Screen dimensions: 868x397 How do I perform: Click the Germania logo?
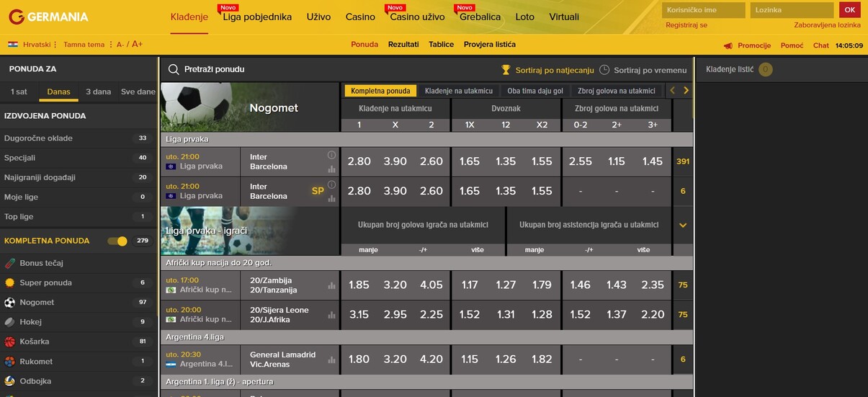pos(48,17)
